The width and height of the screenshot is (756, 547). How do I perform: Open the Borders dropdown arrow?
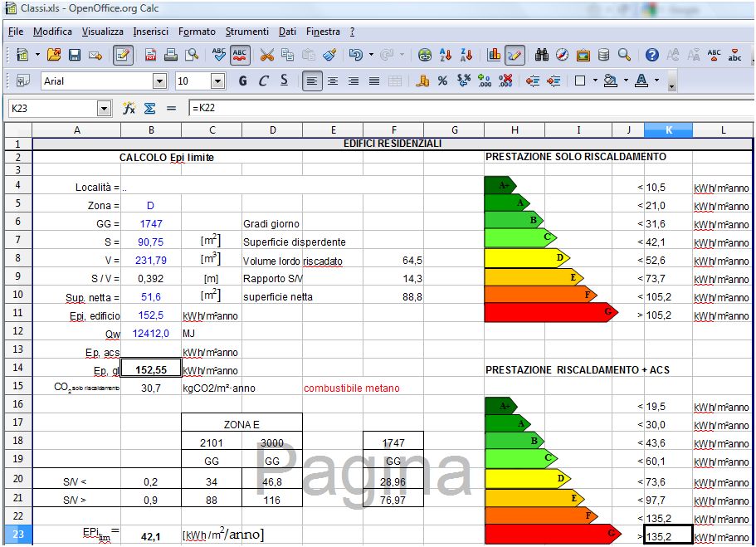[596, 81]
